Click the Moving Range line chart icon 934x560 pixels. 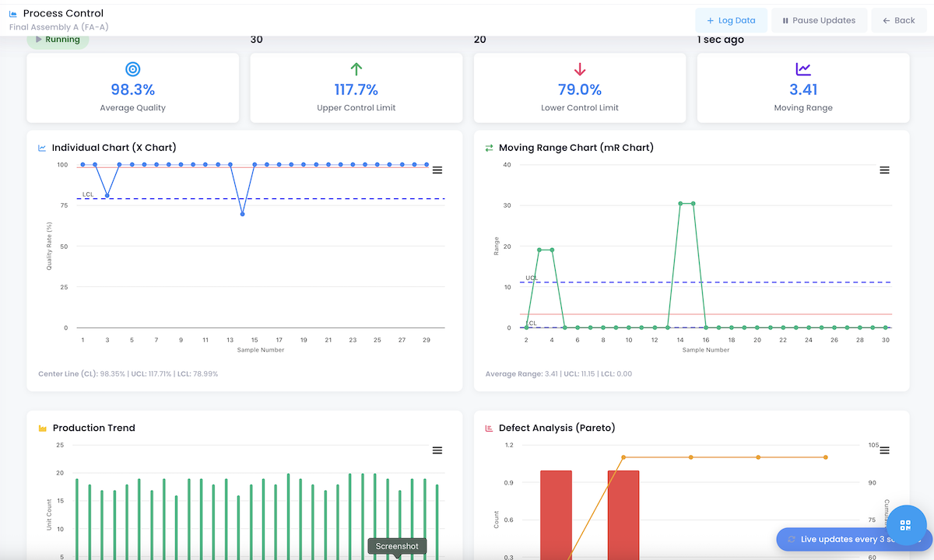(803, 69)
